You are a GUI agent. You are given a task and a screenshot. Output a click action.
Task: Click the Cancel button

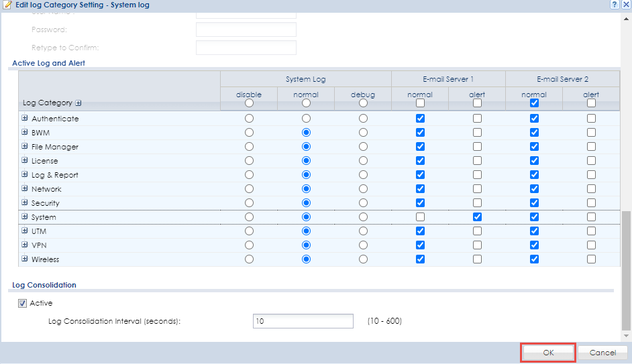(602, 353)
